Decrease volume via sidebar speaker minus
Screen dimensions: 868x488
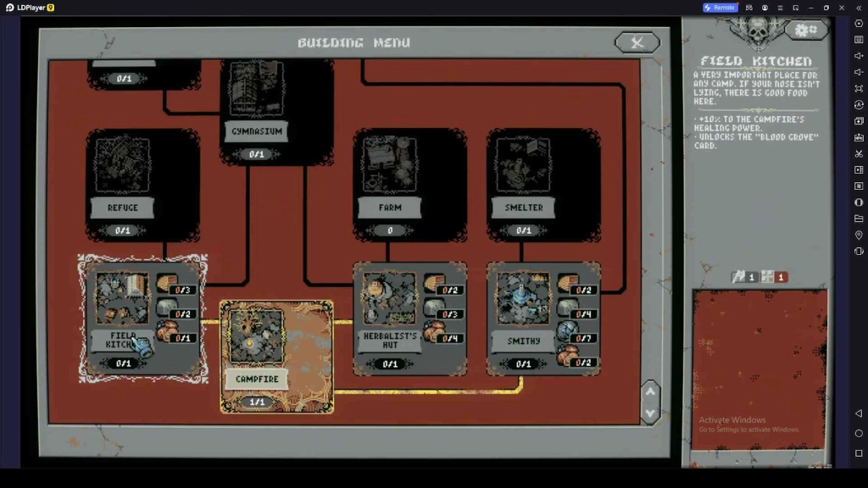[859, 72]
